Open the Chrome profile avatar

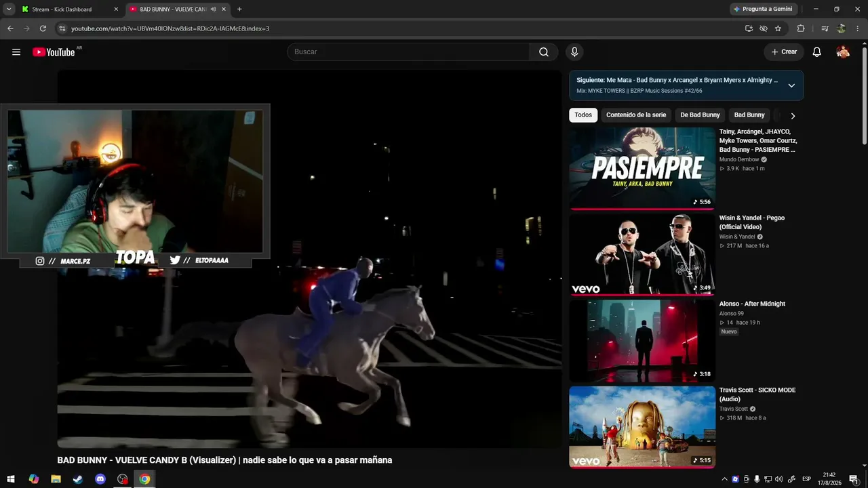tap(842, 28)
